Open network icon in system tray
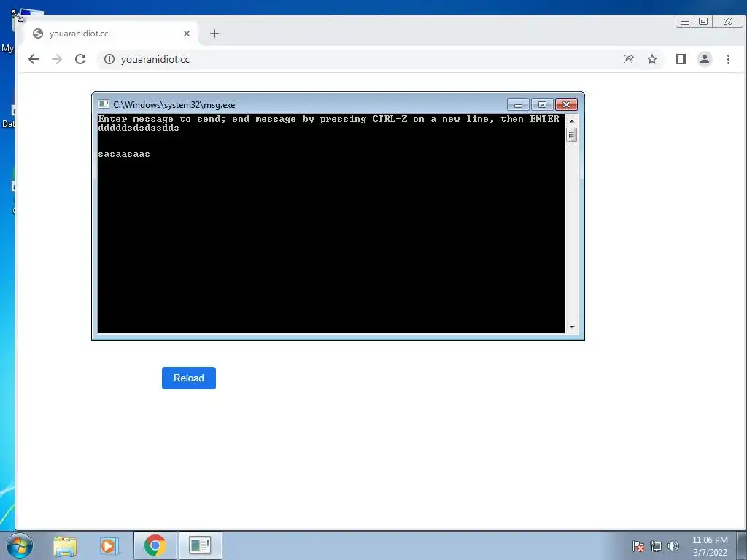This screenshot has width=747, height=560. point(656,546)
